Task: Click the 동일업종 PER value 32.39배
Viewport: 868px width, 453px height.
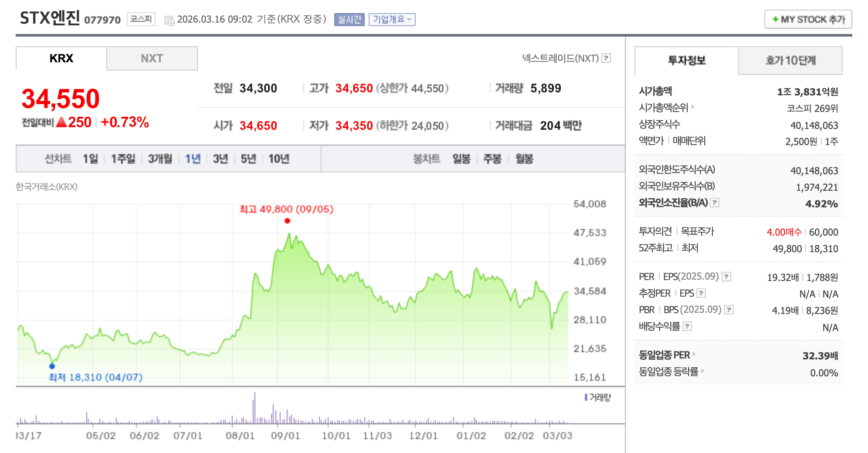Action: [x=820, y=356]
